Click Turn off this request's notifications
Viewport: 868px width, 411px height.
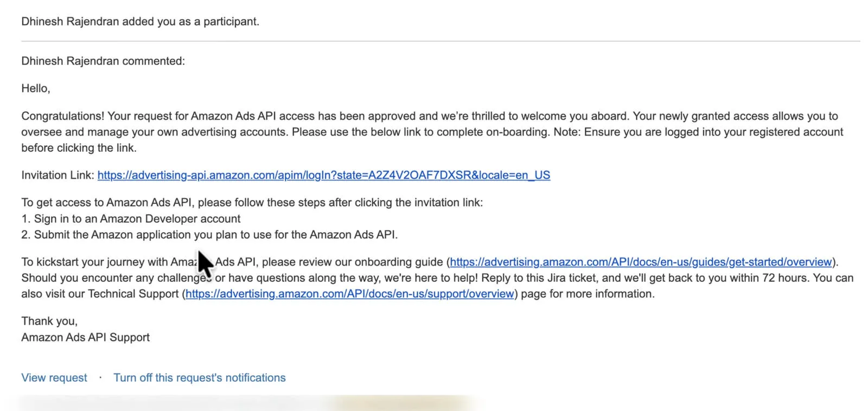200,378
